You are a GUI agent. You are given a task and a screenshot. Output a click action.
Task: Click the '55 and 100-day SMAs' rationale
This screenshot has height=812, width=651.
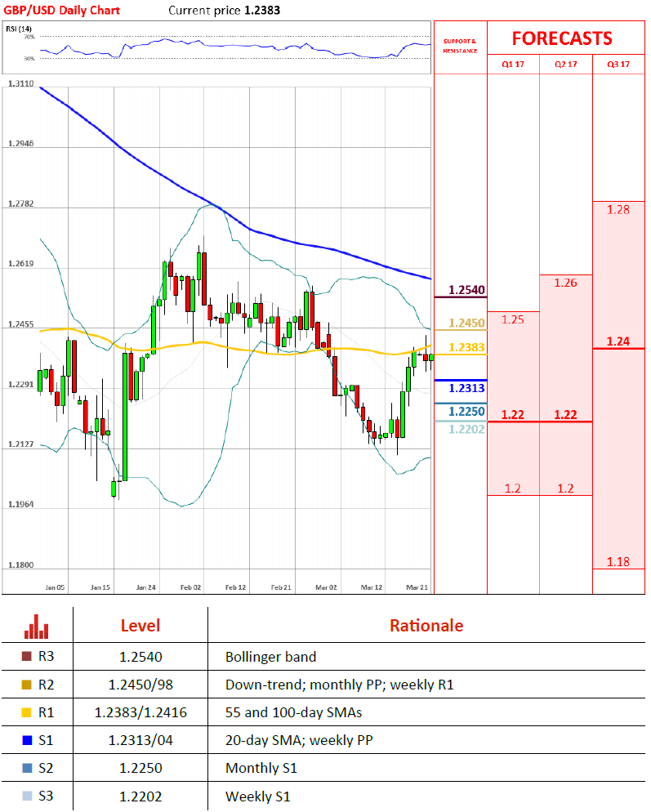[x=294, y=713]
